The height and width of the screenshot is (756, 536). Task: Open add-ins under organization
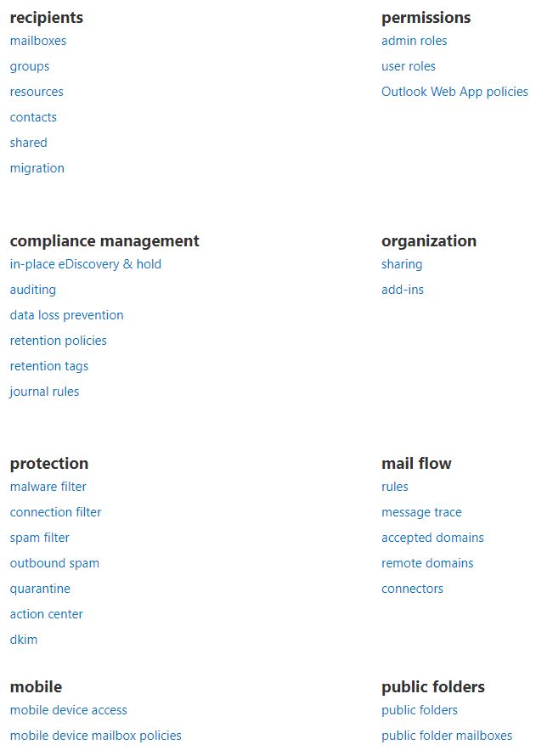pos(403,290)
